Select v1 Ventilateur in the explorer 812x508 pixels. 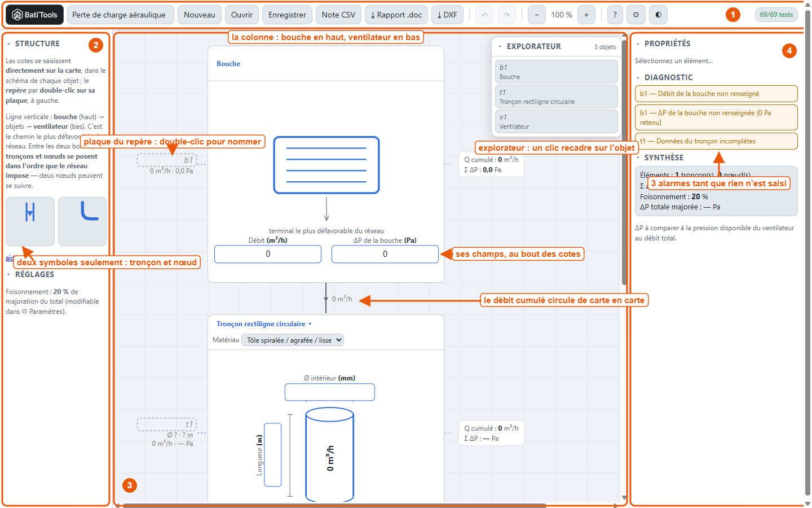557,121
